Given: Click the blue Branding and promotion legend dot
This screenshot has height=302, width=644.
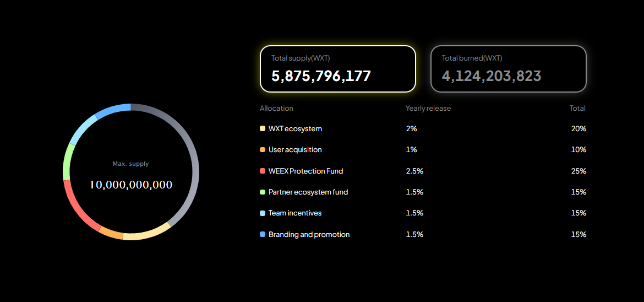Looking at the screenshot, I should 263,234.
